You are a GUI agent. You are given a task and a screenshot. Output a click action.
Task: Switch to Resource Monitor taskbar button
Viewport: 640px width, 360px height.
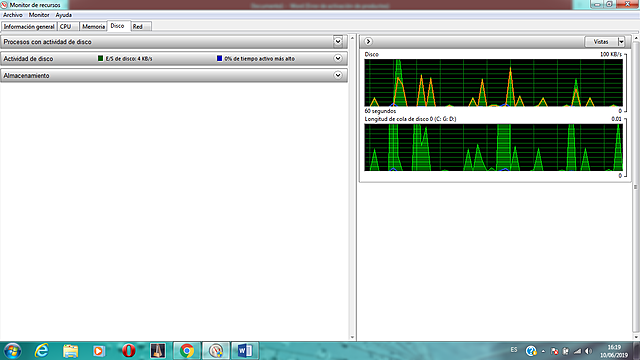click(x=216, y=351)
